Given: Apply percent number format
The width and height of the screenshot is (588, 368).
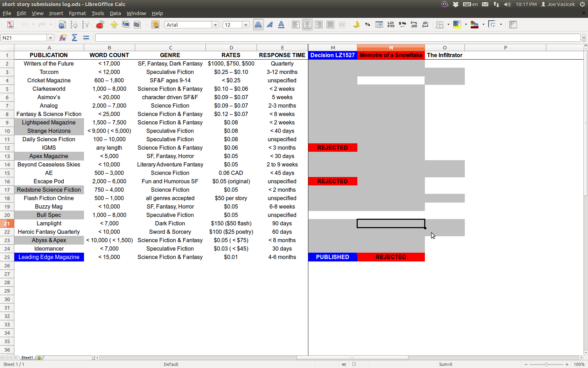Looking at the screenshot, I should 367,25.
